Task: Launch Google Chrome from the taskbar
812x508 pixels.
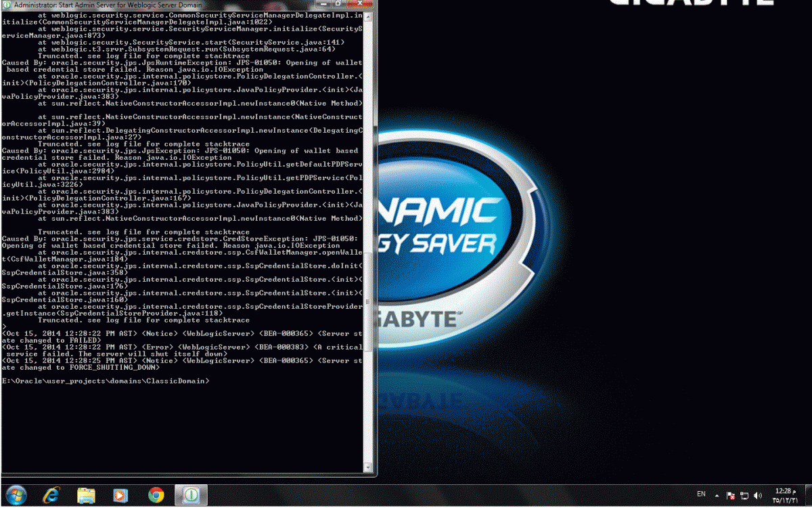Action: pos(156,495)
